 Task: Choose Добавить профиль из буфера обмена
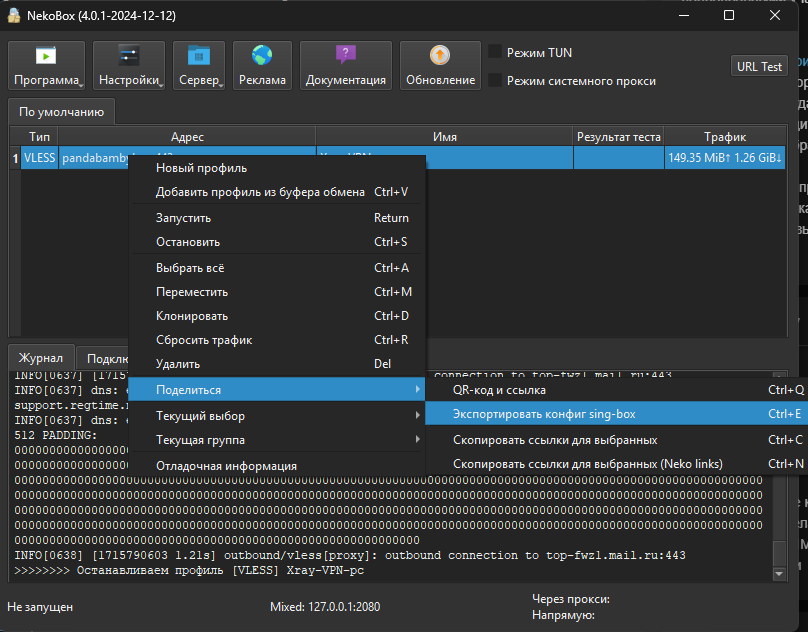coord(277,192)
